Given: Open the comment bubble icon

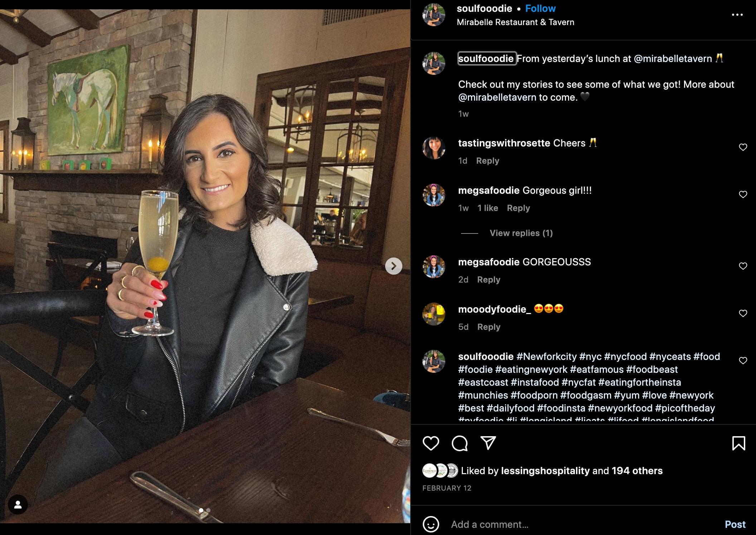Looking at the screenshot, I should [x=460, y=443].
